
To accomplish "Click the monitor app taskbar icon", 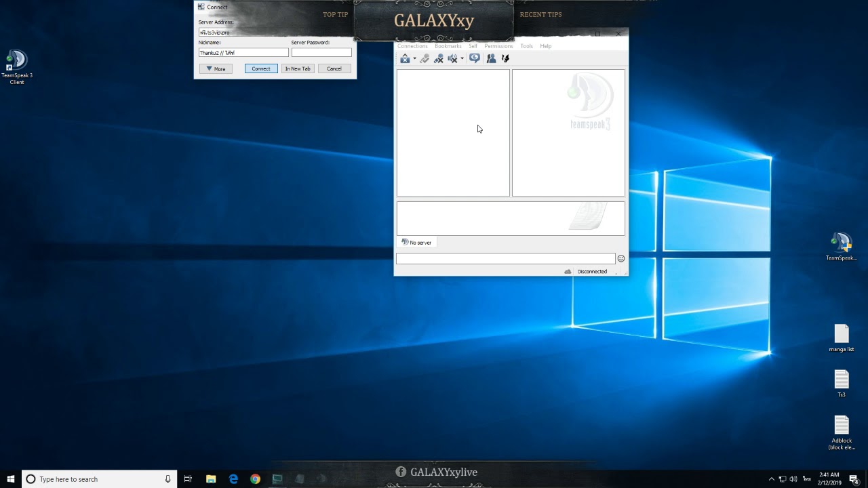I will tap(277, 479).
